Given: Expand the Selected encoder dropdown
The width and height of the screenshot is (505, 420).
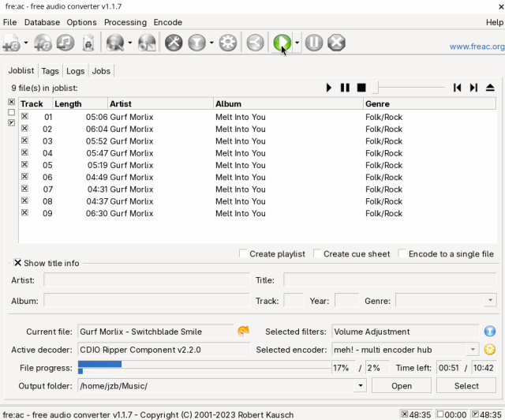Looking at the screenshot, I should (x=473, y=350).
